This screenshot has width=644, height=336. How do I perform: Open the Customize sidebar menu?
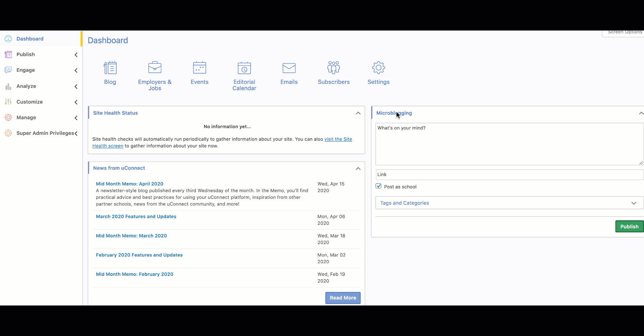click(x=30, y=102)
